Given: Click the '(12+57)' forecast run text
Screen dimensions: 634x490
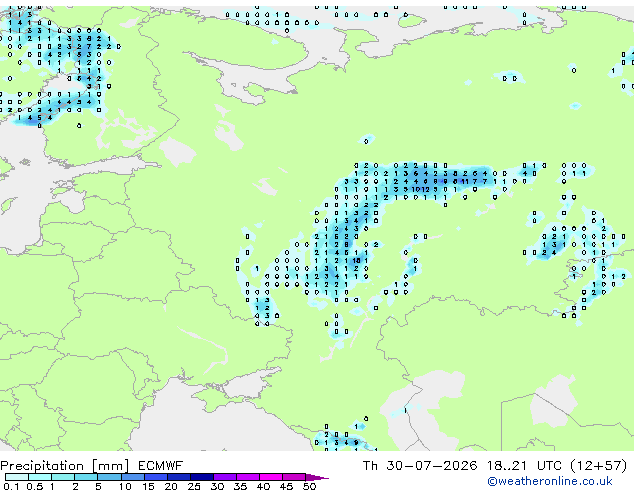Looking at the screenshot, I should pyautogui.click(x=598, y=466).
